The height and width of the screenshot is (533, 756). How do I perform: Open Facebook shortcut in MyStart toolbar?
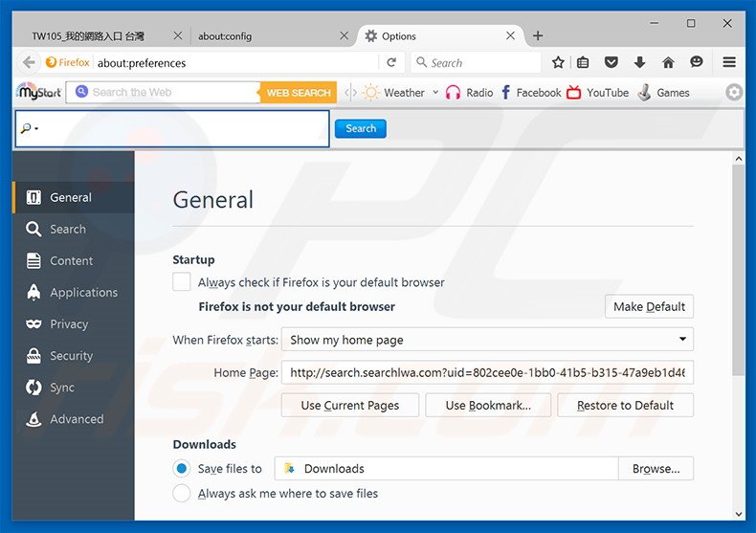click(x=531, y=93)
